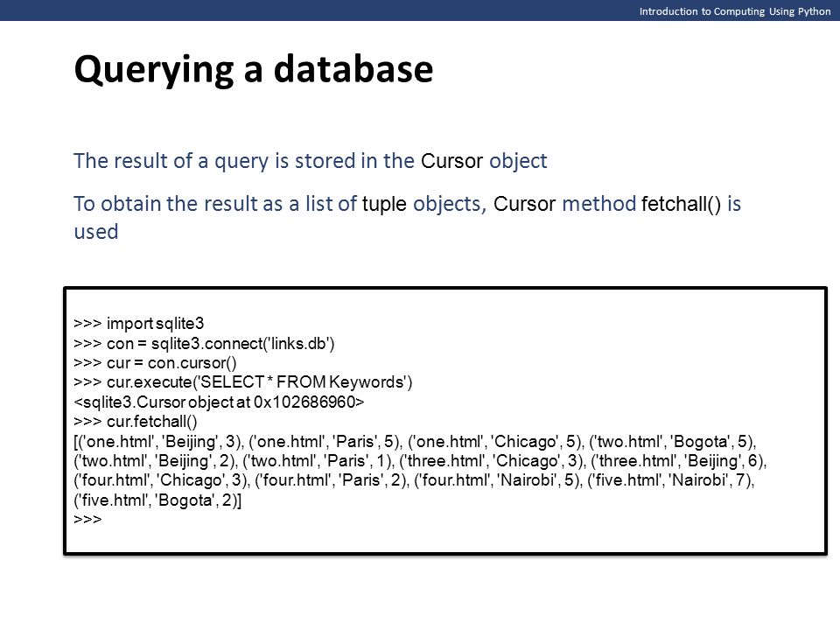Click the word 'tuple' in the description
The width and height of the screenshot is (840, 630).
click(x=384, y=204)
